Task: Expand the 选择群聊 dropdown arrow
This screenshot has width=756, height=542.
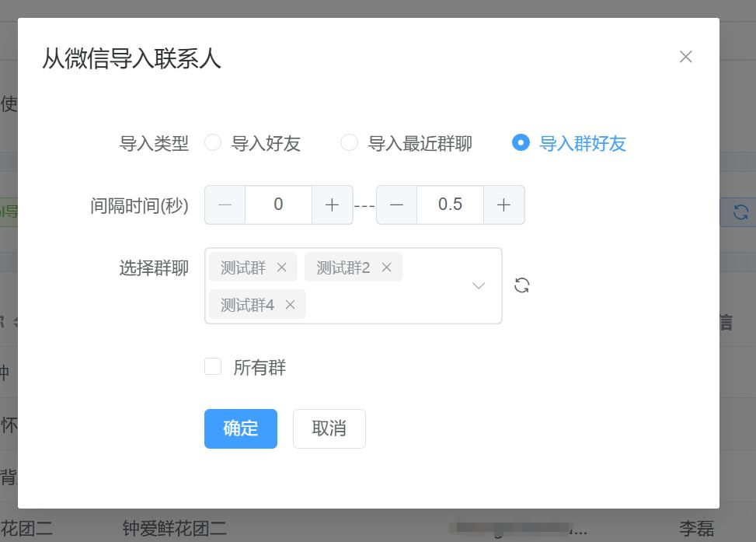Action: click(479, 285)
